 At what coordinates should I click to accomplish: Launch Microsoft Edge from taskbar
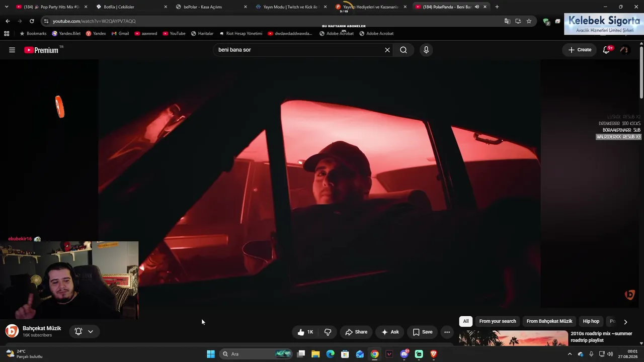[x=331, y=354]
